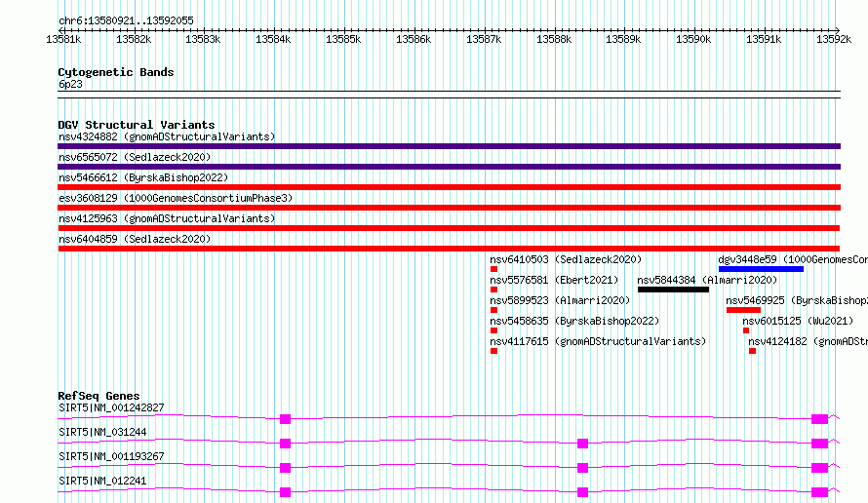The height and width of the screenshot is (503, 868).
Task: Open SIRT5|NM_001193267 transcript label
Action: [111, 456]
